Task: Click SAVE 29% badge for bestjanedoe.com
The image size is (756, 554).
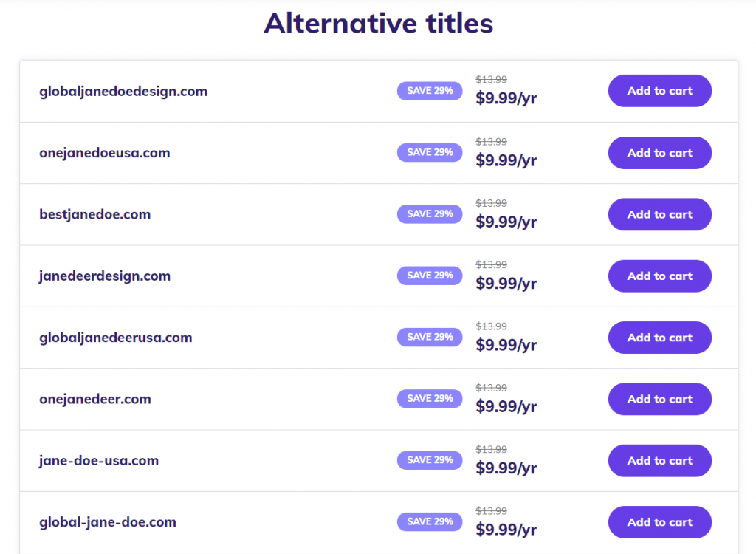Action: point(430,214)
